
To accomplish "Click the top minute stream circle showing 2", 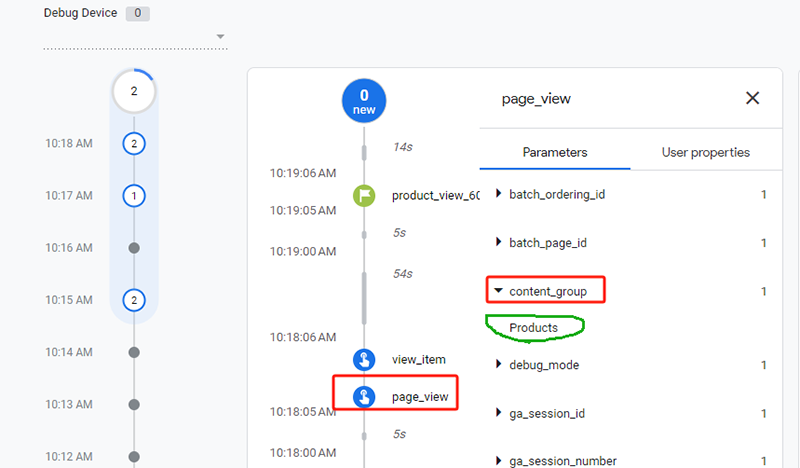I will (x=134, y=92).
